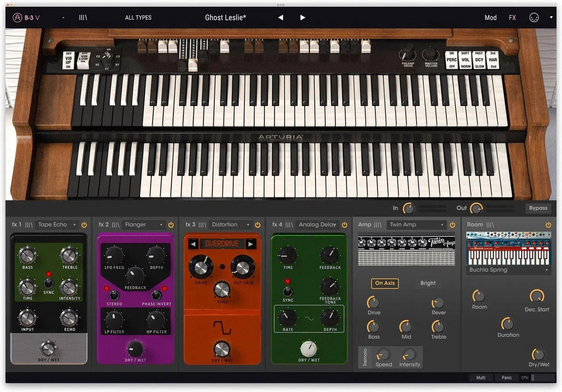Toggle the Flanger Stereo switch
The image size is (562, 392).
pos(114,295)
